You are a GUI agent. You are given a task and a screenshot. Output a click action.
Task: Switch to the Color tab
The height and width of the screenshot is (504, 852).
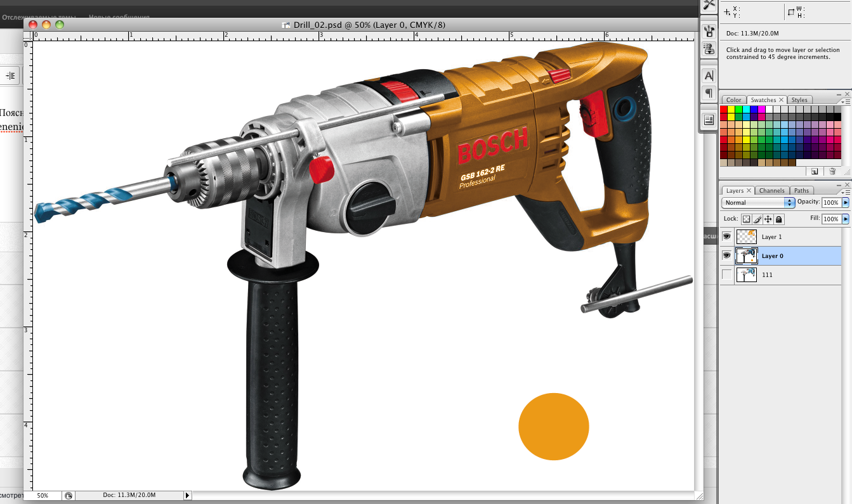pyautogui.click(x=733, y=100)
